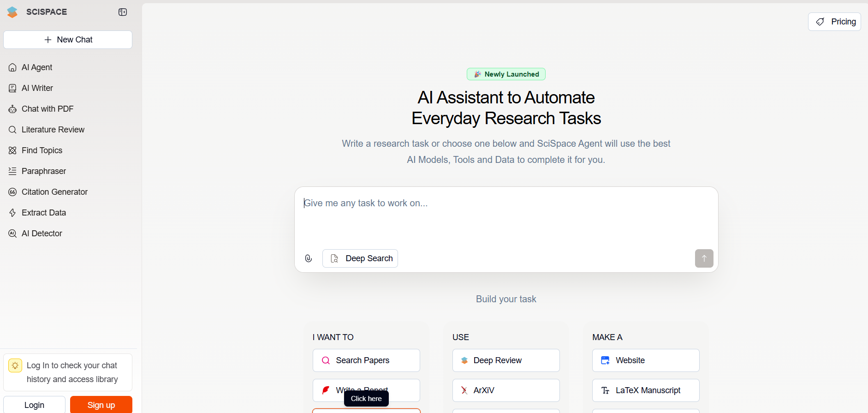Select Search Papers option
The width and height of the screenshot is (868, 413).
click(x=366, y=360)
